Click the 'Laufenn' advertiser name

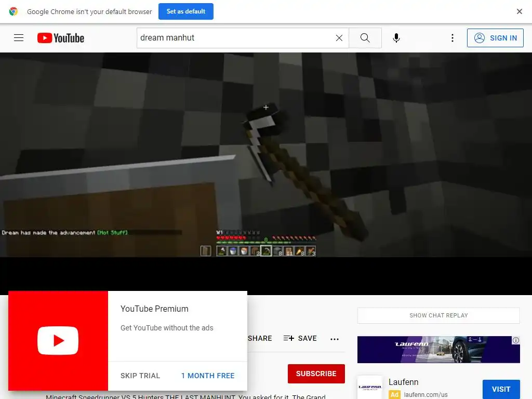coord(403,382)
